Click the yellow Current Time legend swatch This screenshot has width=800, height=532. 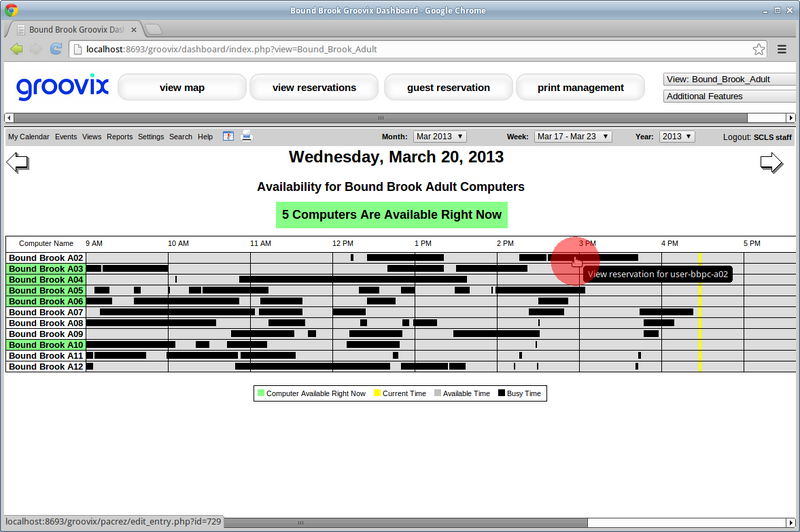pyautogui.click(x=378, y=393)
